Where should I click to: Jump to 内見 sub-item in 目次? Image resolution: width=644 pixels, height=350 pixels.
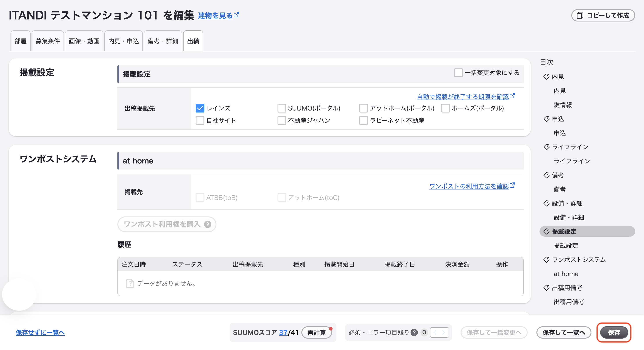coord(559,91)
